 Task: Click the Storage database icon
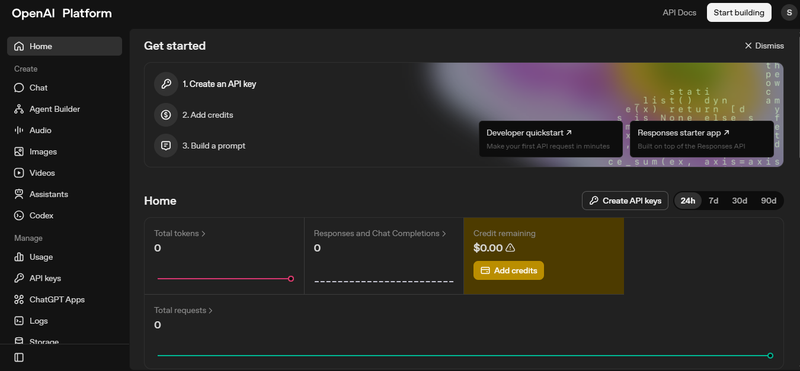click(19, 341)
